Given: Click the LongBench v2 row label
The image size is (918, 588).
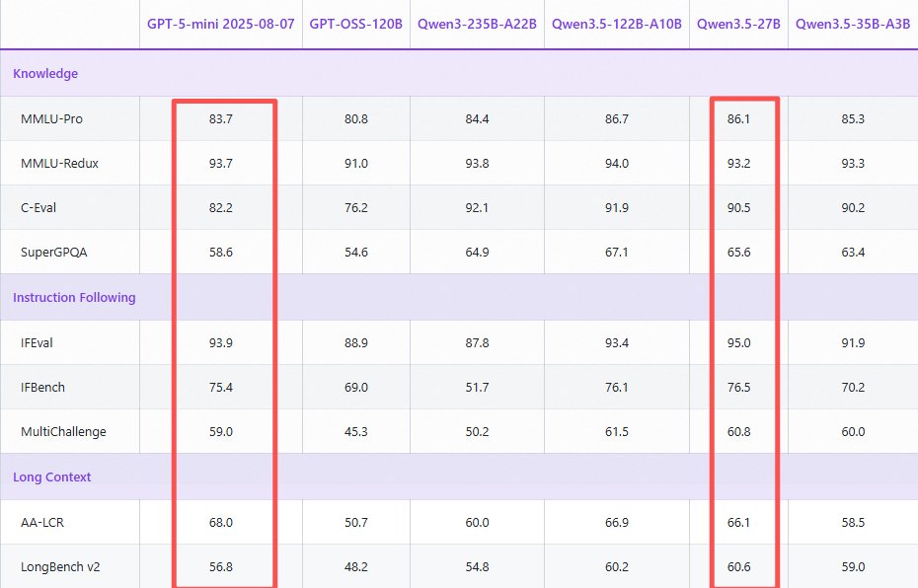Looking at the screenshot, I should 60,567.
